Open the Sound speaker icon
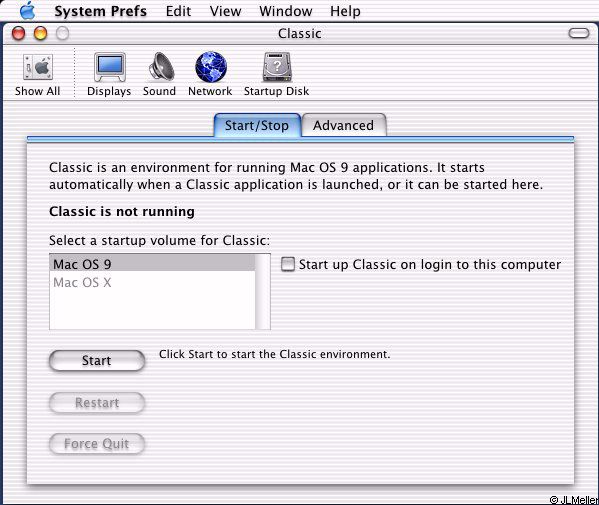 [x=161, y=67]
